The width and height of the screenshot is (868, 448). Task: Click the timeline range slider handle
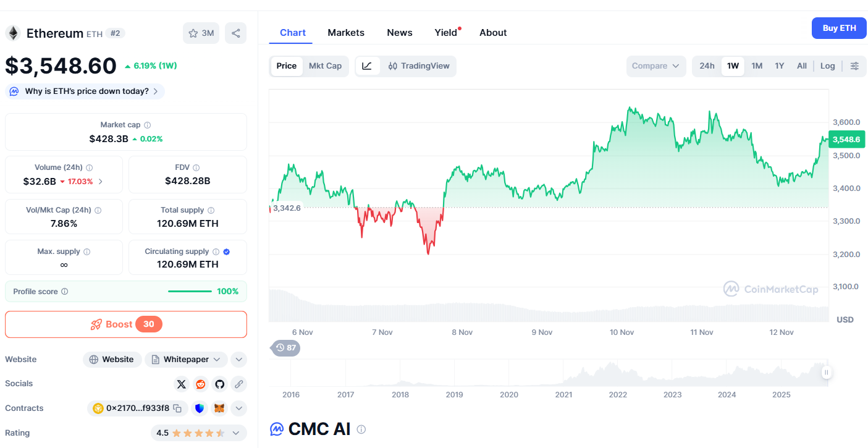coord(826,372)
